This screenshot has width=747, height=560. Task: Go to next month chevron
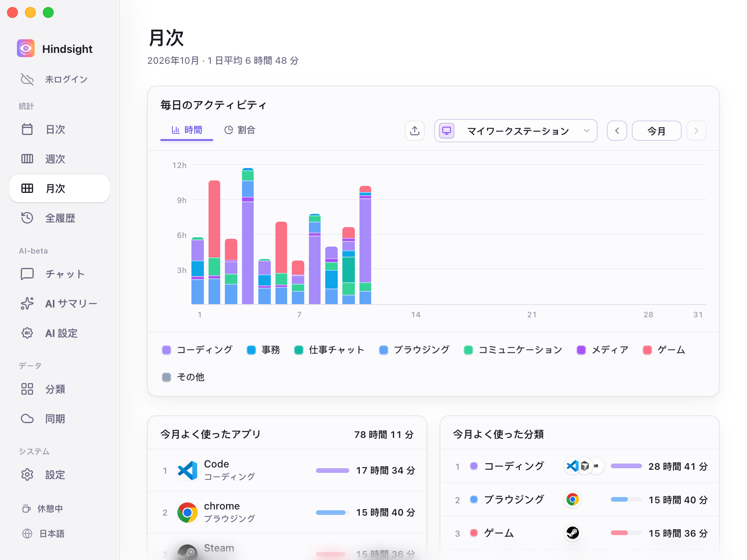[696, 131]
